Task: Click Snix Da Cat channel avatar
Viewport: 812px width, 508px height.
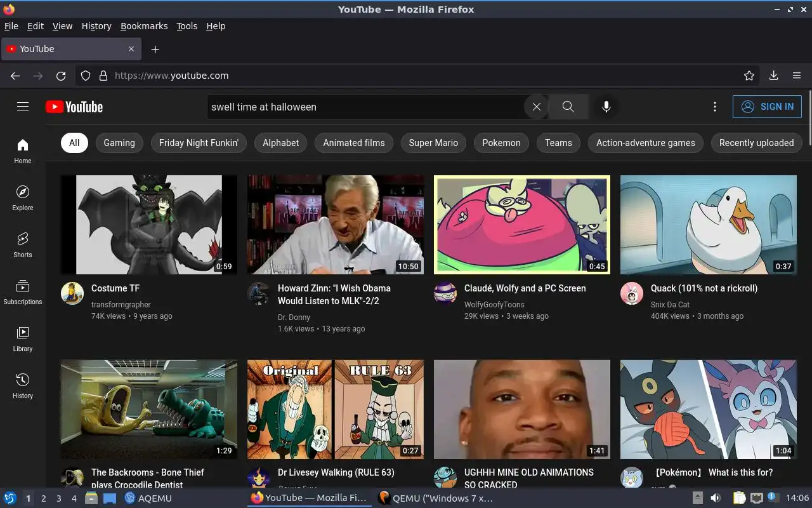Action: [x=632, y=293]
